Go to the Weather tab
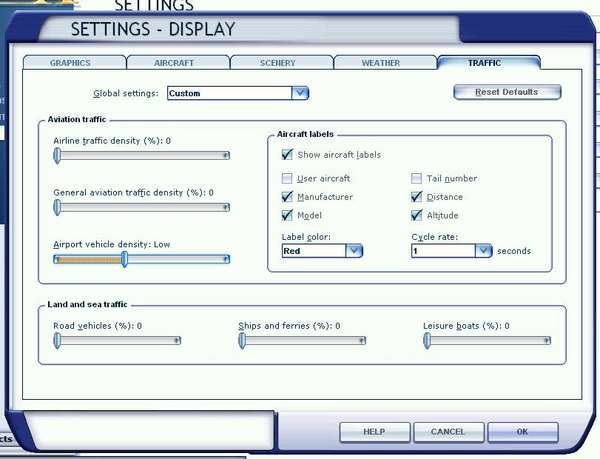This screenshot has width=600, height=459. pyautogui.click(x=385, y=63)
